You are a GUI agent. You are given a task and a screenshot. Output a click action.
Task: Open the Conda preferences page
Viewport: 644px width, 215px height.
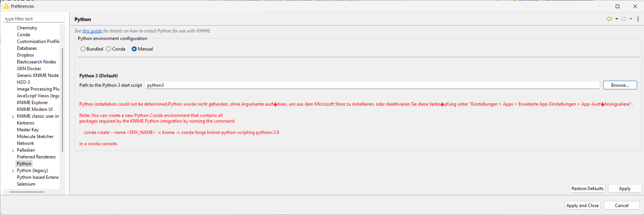point(23,35)
